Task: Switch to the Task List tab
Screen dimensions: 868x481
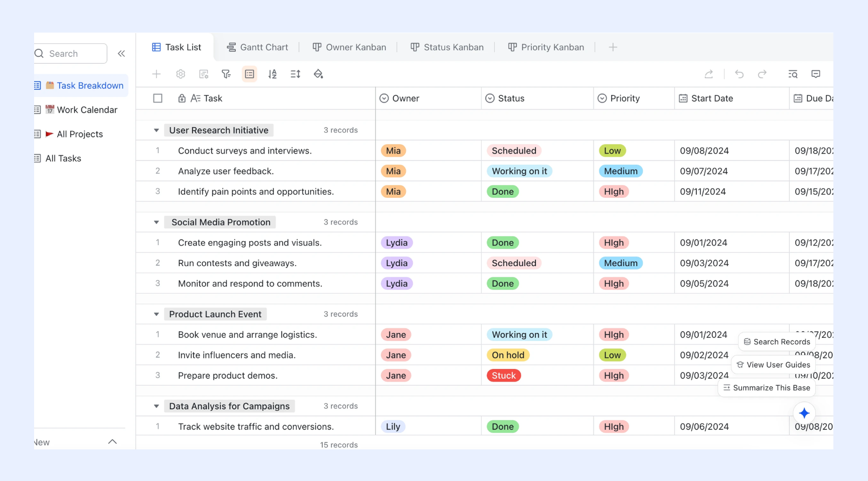Action: [x=177, y=47]
